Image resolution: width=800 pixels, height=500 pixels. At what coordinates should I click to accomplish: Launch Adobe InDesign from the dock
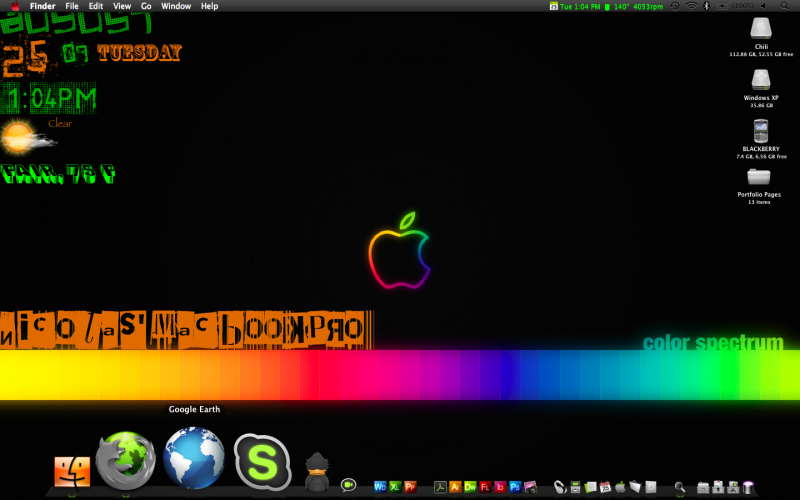point(500,487)
